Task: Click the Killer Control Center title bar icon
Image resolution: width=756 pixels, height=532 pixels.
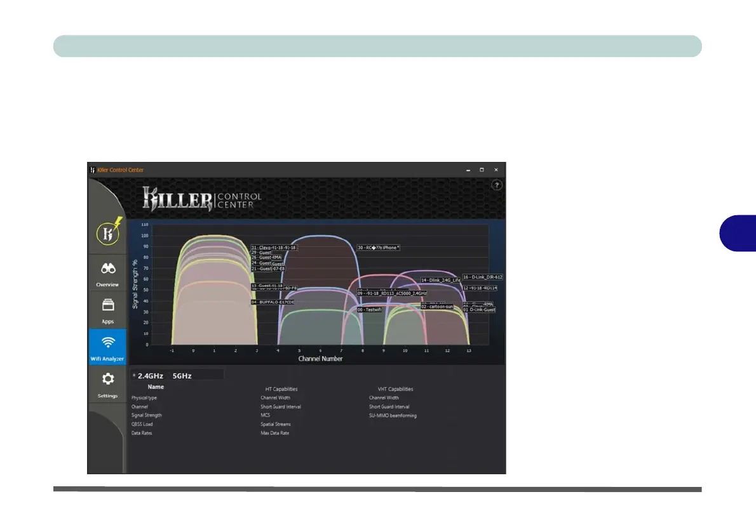Action: 92,170
